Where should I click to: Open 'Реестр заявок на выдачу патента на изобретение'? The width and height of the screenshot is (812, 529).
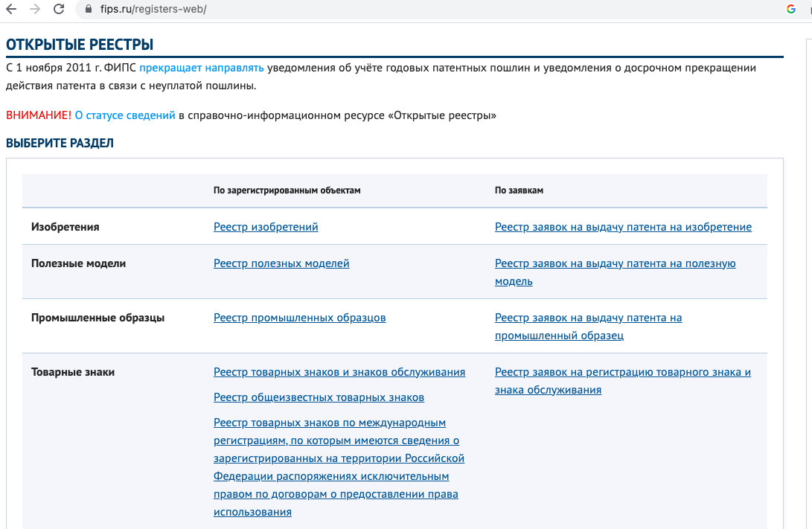pyautogui.click(x=623, y=227)
